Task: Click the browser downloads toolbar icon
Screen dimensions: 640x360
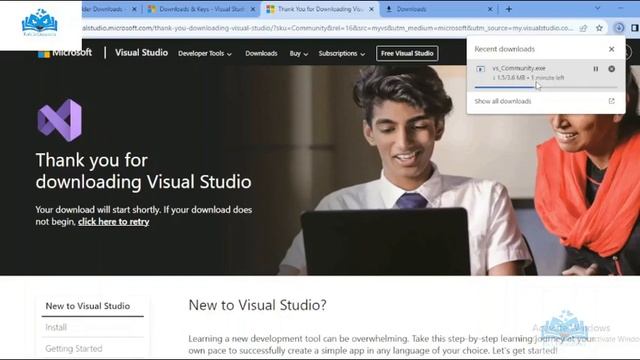Action: (x=619, y=28)
